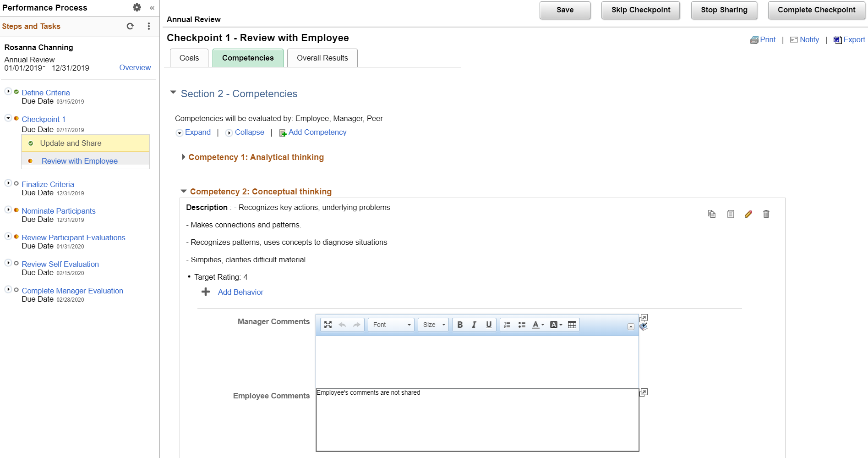
Task: Click the Save button
Action: pyautogui.click(x=565, y=10)
